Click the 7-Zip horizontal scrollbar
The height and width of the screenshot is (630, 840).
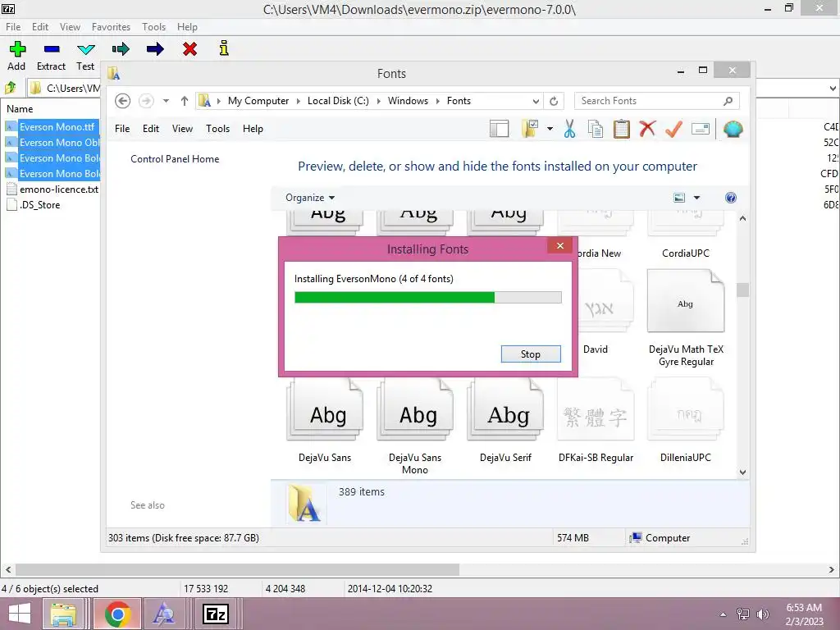point(237,569)
